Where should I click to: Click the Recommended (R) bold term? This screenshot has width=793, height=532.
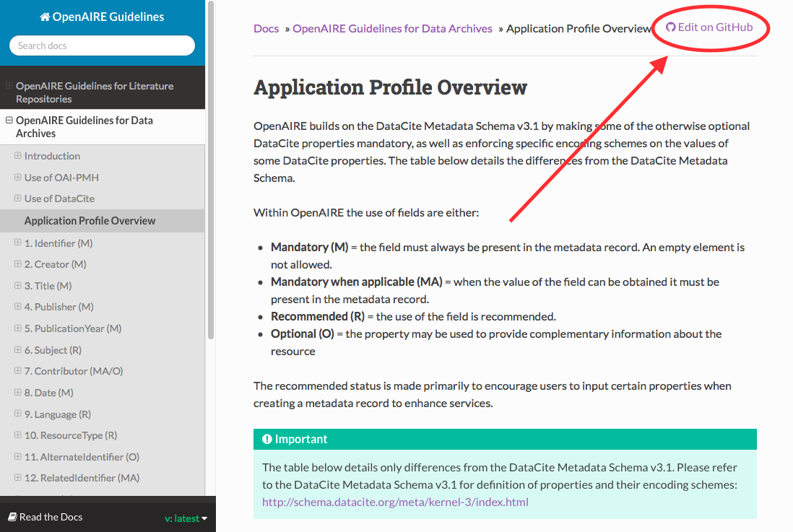[x=317, y=317]
